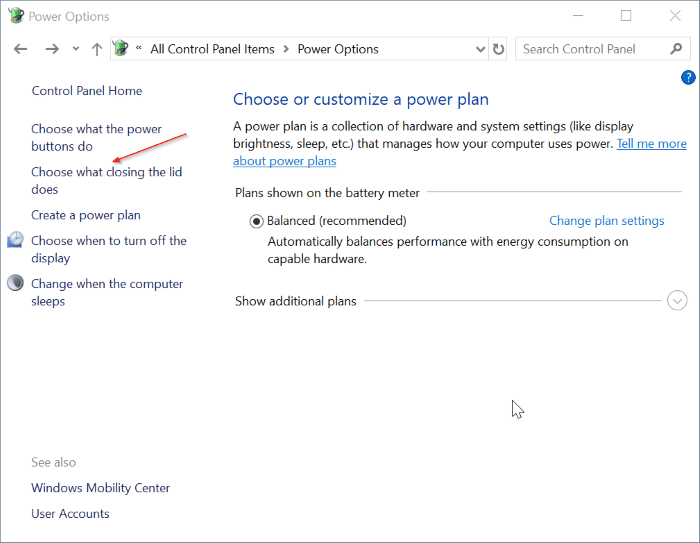This screenshot has height=543, width=700.
Task: Close the Power Options window
Action: (675, 16)
